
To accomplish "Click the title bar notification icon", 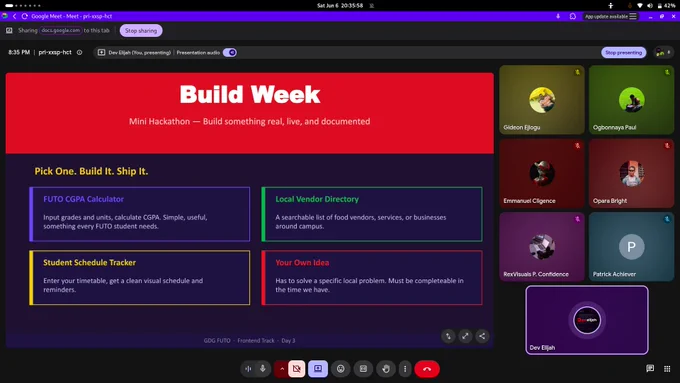I will click(x=572, y=16).
